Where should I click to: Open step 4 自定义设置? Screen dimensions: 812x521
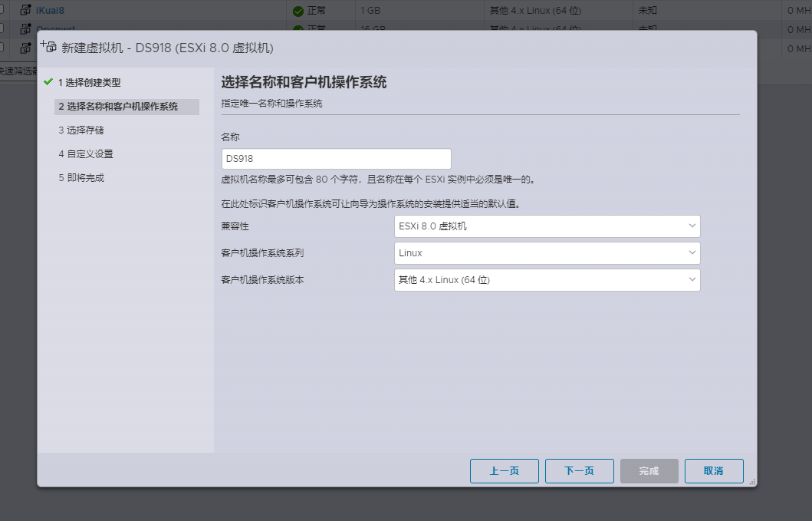coord(86,154)
